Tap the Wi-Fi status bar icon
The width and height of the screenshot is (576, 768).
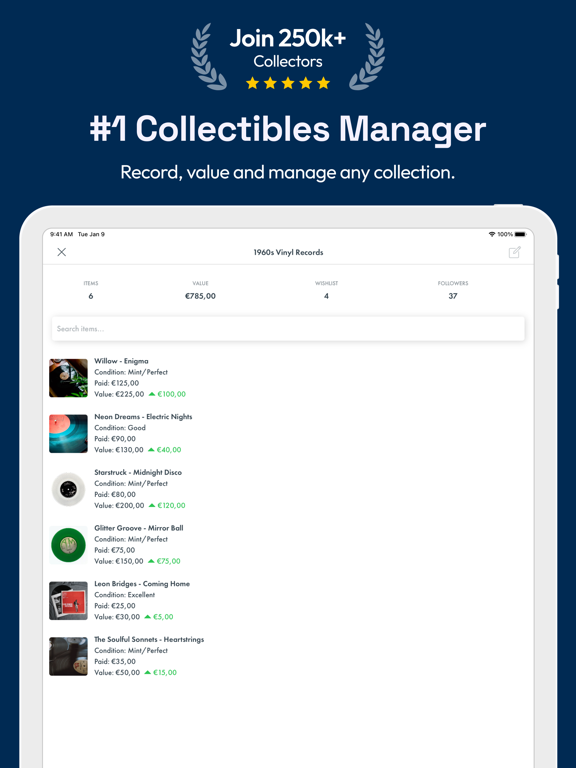(x=492, y=235)
